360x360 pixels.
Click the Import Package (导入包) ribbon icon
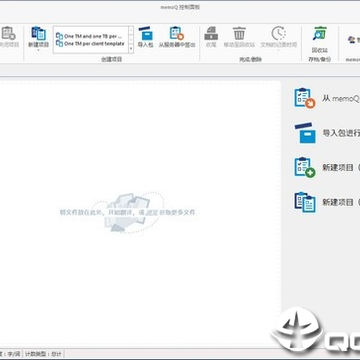145,34
